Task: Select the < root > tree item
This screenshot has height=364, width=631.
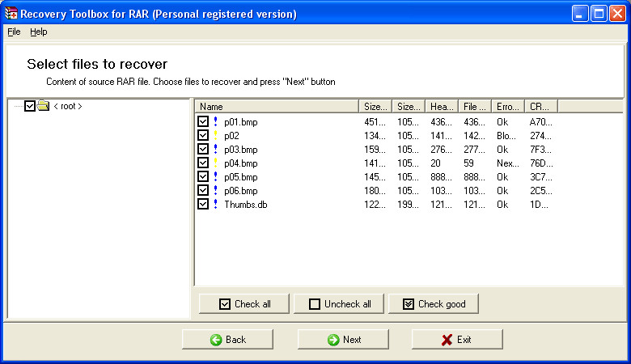Action: (68, 106)
